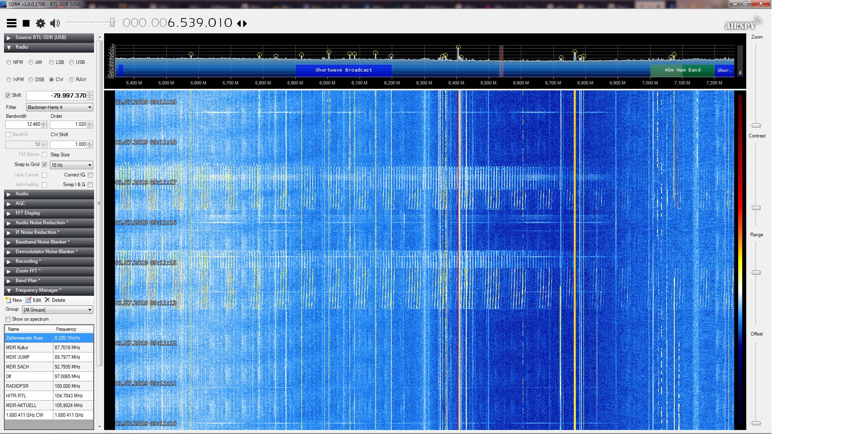Click the Zoom slider handle
The width and height of the screenshot is (868, 434).
tap(756, 125)
